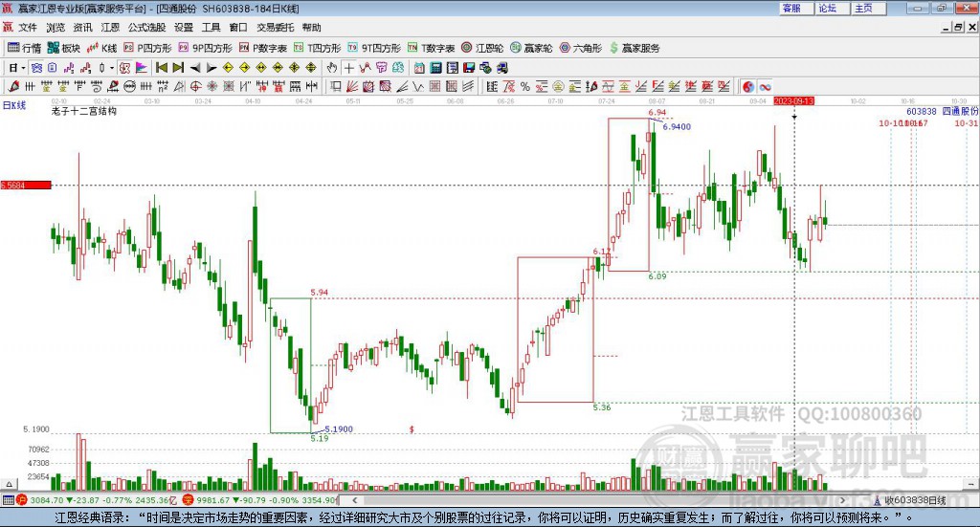Viewport: 980px width, 527px height.
Task: Open the T四方形 time square
Action: pos(318,48)
